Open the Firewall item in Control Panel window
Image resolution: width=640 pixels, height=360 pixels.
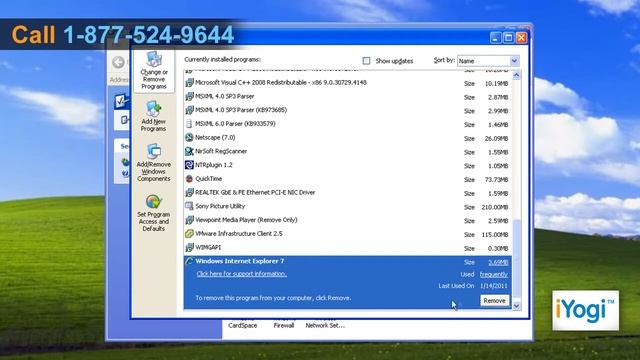tap(284, 325)
